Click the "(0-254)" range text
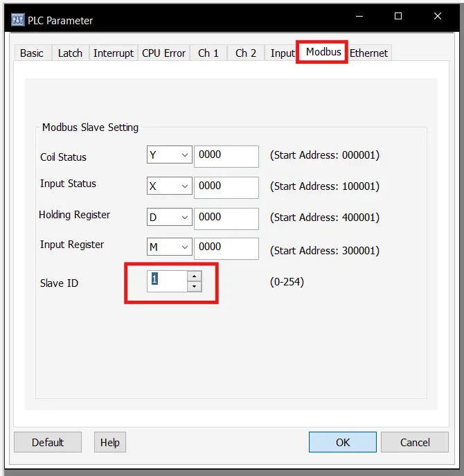Image resolution: width=464 pixels, height=476 pixels. [x=287, y=282]
